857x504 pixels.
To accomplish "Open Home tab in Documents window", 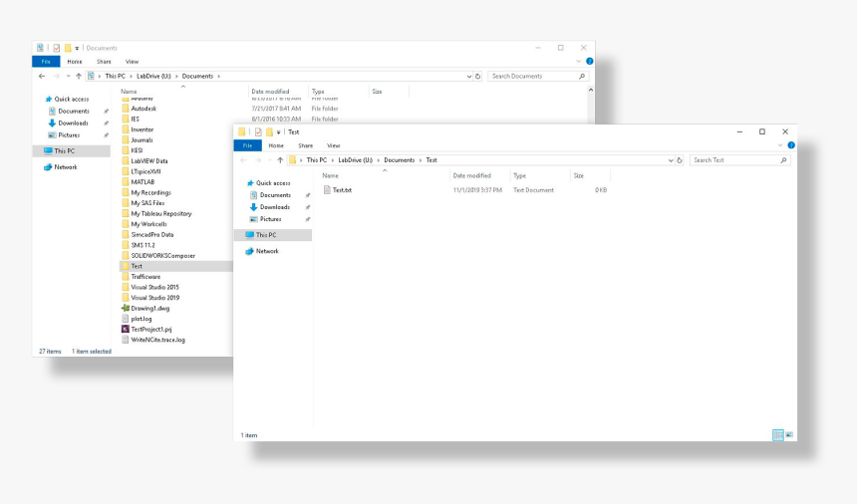I will click(x=75, y=62).
